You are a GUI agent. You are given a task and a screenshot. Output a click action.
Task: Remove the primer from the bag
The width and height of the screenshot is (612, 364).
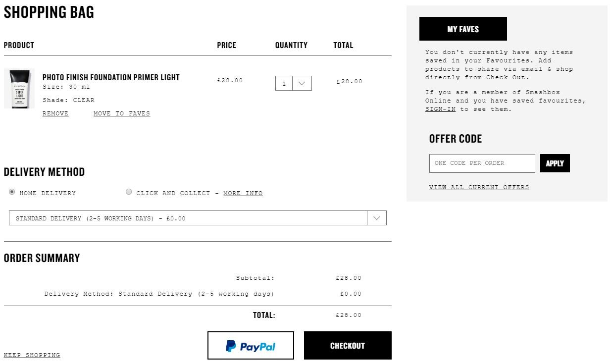(x=55, y=113)
